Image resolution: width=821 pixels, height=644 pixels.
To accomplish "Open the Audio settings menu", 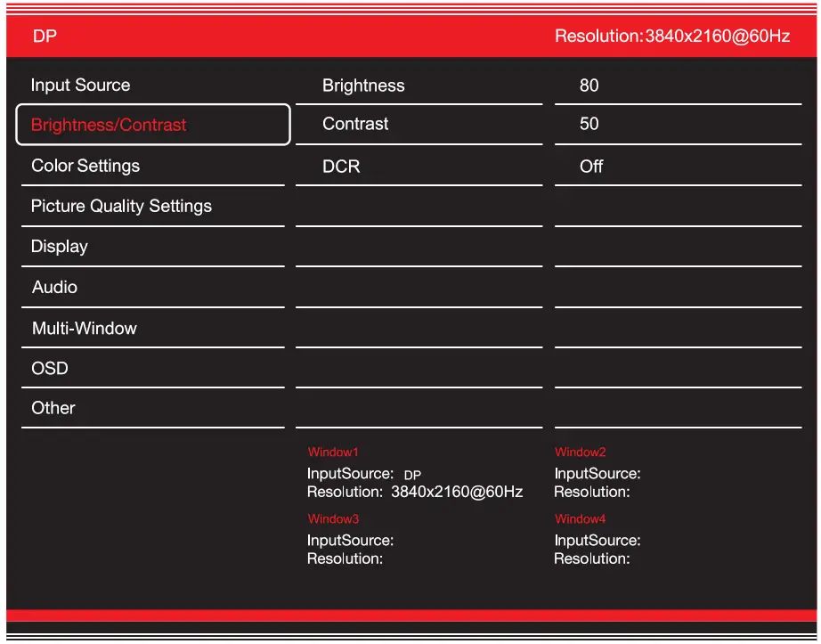I will click(x=54, y=287).
